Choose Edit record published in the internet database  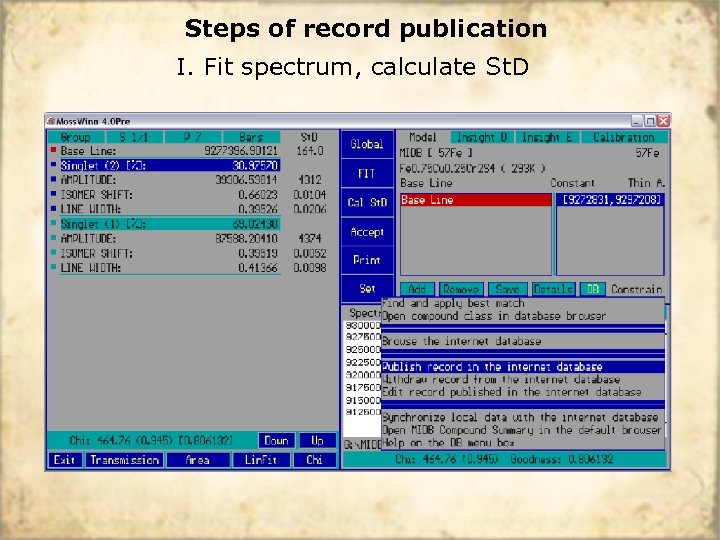click(523, 392)
